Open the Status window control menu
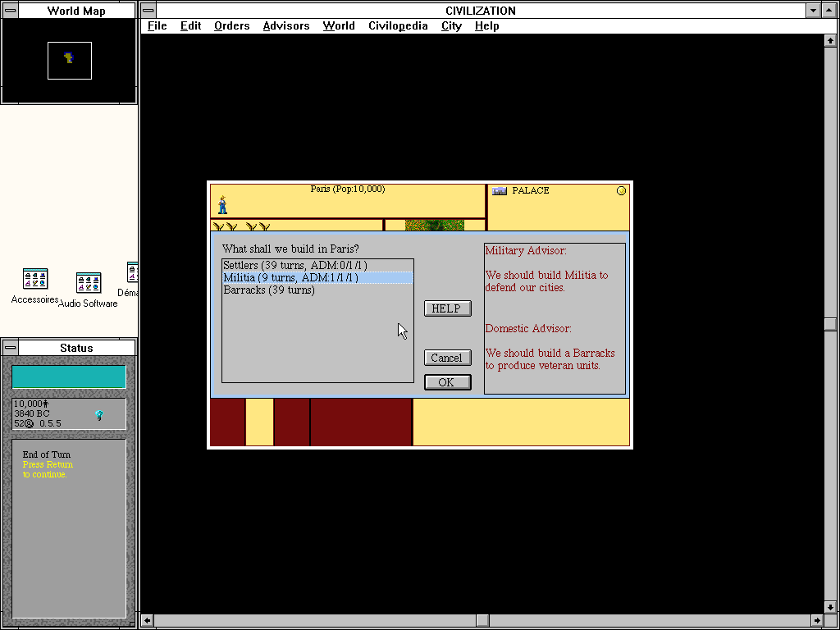The image size is (840, 630). pyautogui.click(x=10, y=348)
